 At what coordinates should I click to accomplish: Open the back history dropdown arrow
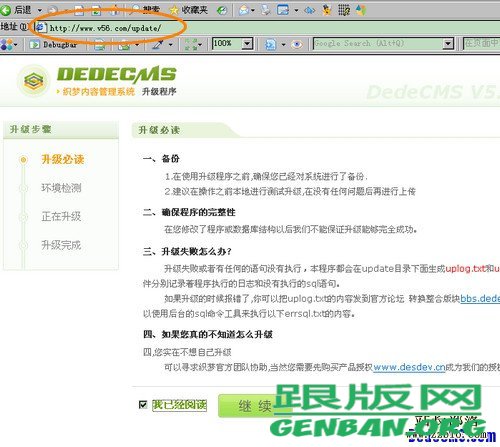pos(40,10)
